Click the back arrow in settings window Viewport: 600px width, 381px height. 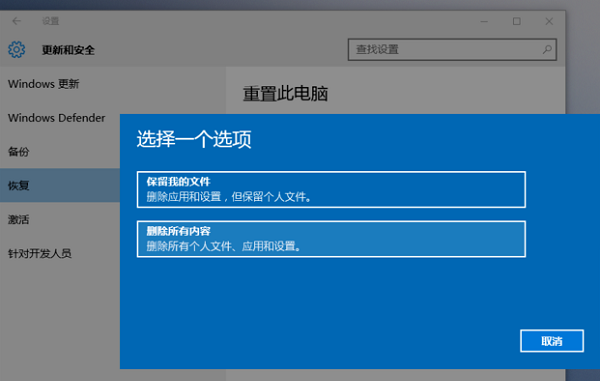pos(16,21)
